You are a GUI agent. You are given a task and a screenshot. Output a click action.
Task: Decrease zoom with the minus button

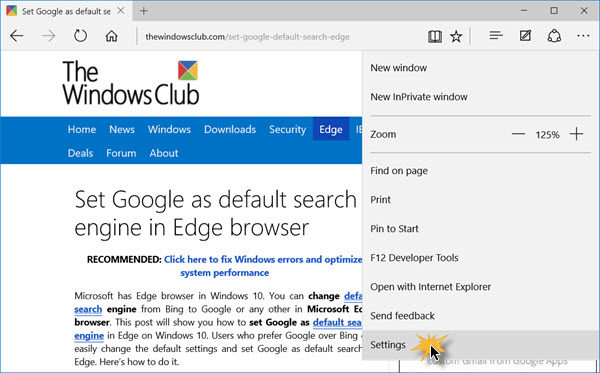click(518, 134)
